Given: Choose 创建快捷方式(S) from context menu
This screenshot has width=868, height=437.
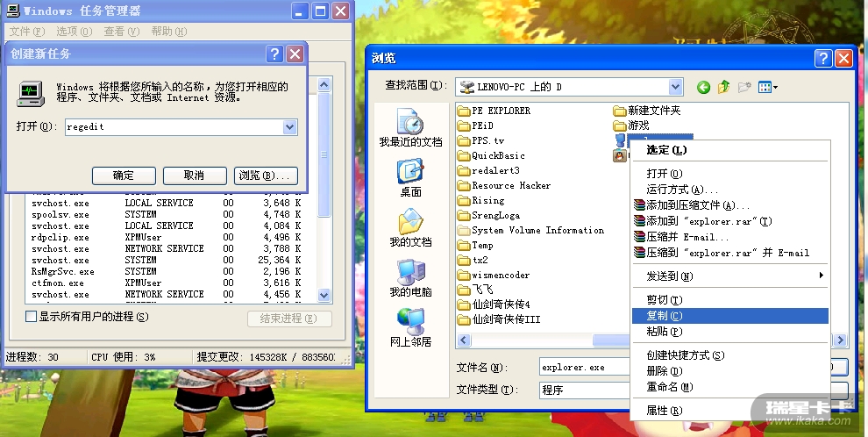Looking at the screenshot, I should click(729, 355).
